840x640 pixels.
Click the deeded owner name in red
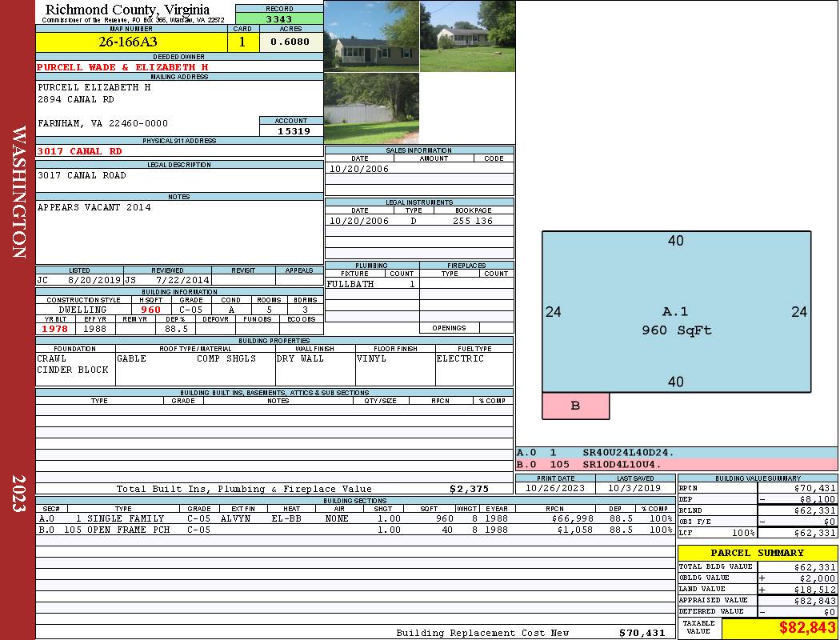pyautogui.click(x=122, y=67)
